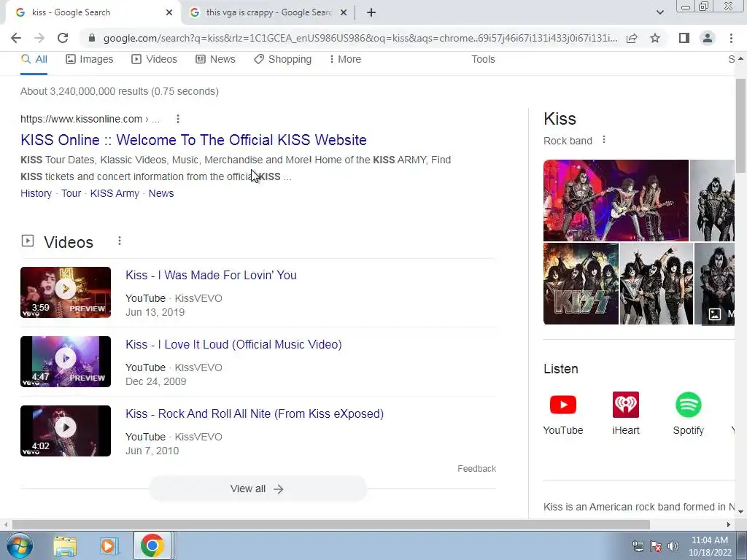Open the Tour sitelink
The image size is (747, 560).
coord(71,193)
